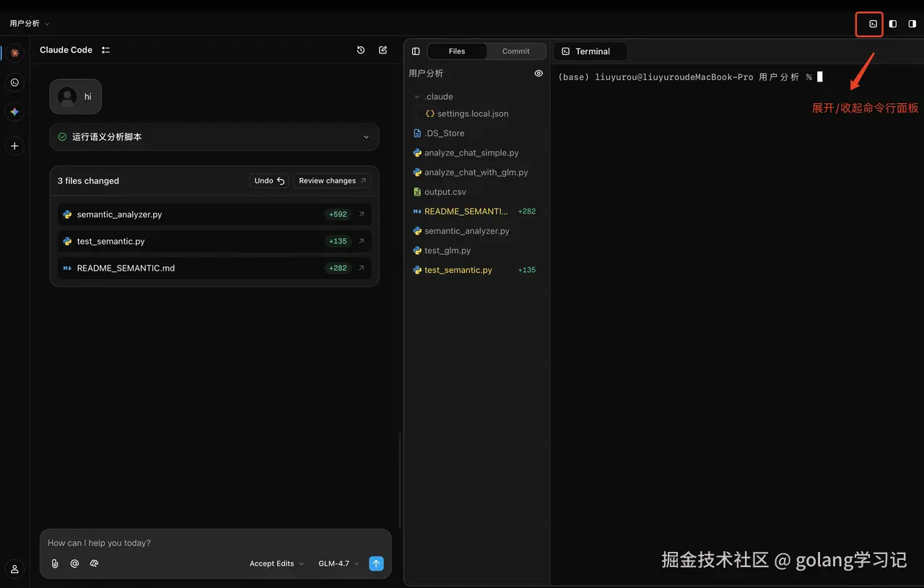Open Review changes
The image size is (924, 588).
click(333, 180)
